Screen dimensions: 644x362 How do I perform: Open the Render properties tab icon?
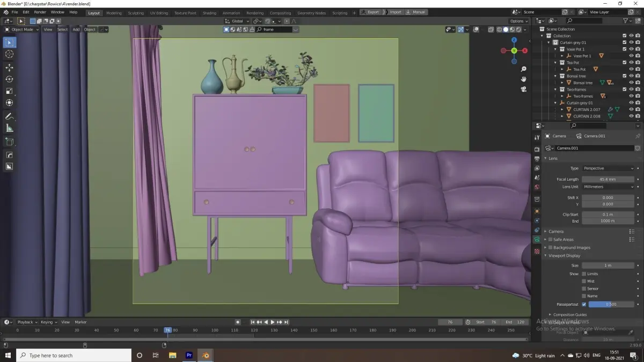537,149
